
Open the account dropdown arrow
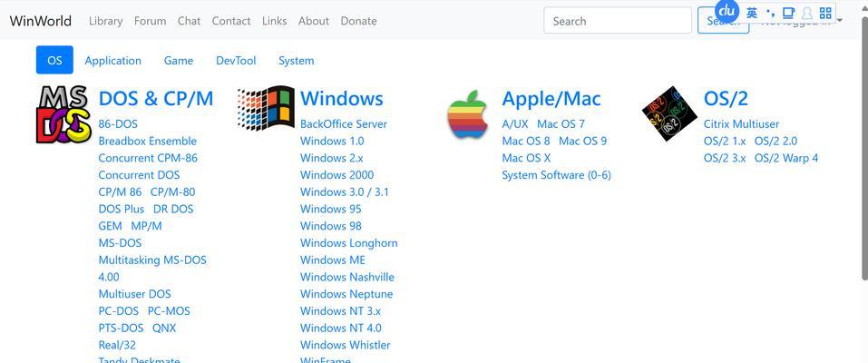(x=840, y=21)
